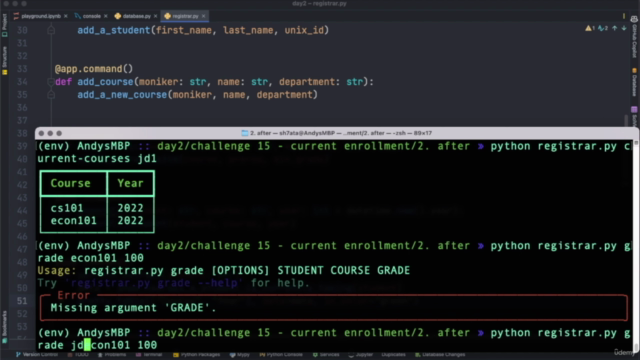Open the Structure tool window
Screen dimensions: 640x360
[4, 60]
